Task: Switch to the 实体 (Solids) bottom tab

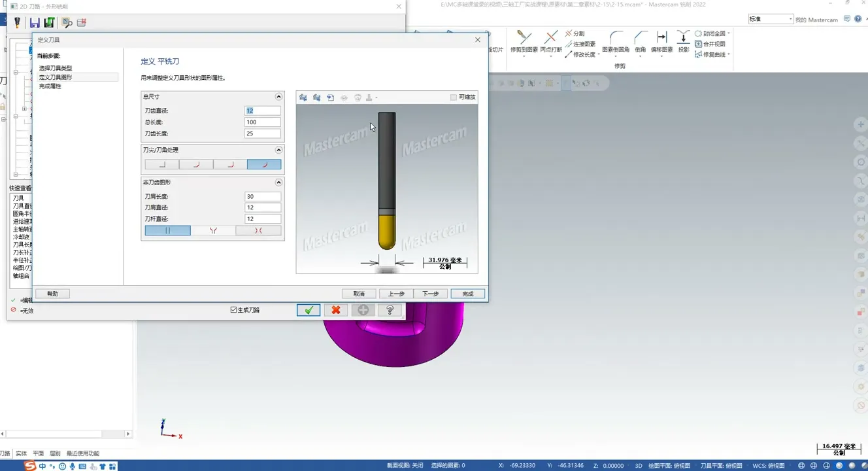Action: 22,453
